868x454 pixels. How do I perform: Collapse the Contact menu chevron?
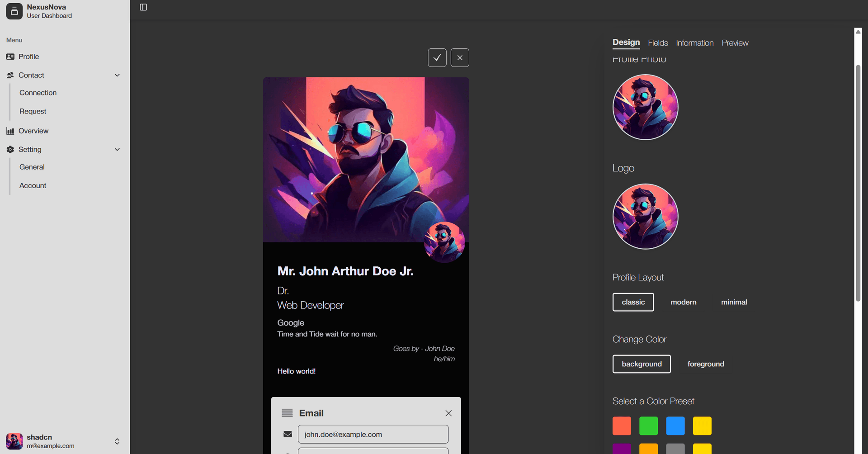(117, 76)
